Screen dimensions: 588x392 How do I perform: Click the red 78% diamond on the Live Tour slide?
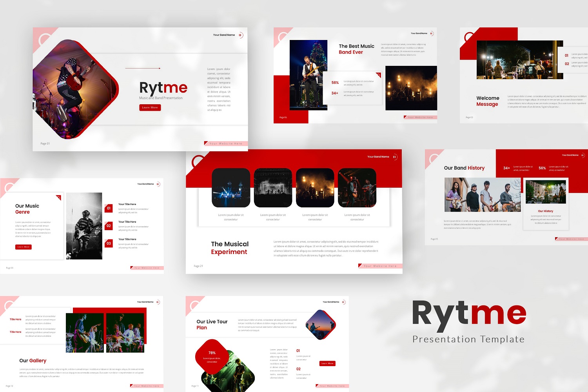click(x=212, y=356)
